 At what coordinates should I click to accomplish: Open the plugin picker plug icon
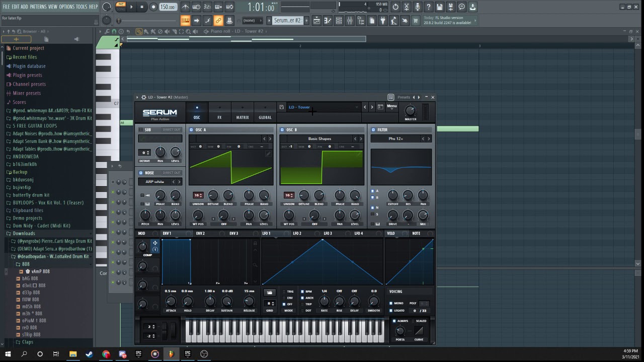(x=382, y=21)
